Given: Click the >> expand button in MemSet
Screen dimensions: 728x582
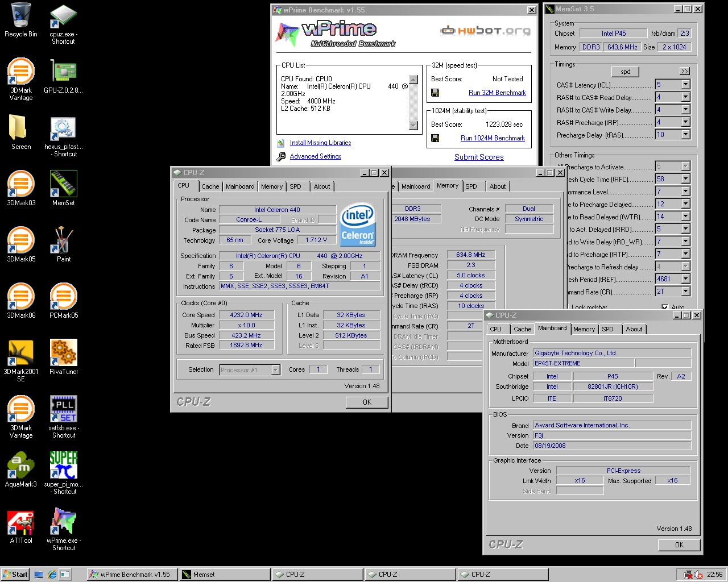Looking at the screenshot, I should pos(685,72).
